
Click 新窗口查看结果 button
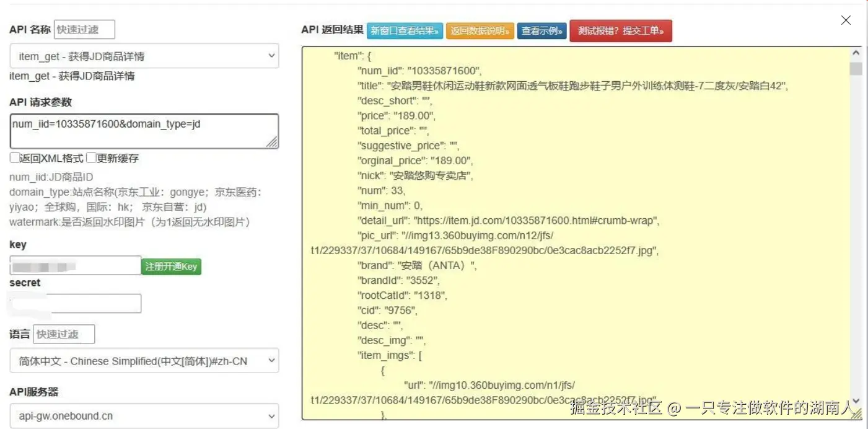[x=405, y=30]
